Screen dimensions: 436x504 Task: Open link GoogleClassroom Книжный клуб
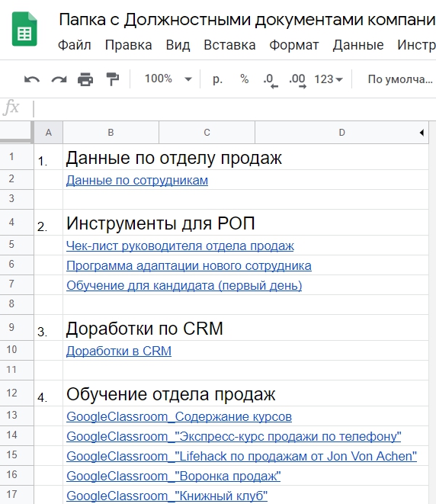point(167,496)
